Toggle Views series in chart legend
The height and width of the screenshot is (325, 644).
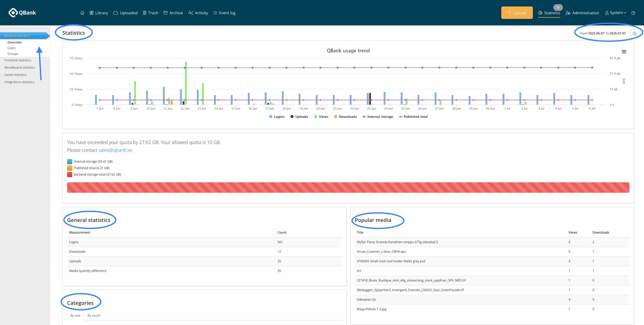(321, 117)
